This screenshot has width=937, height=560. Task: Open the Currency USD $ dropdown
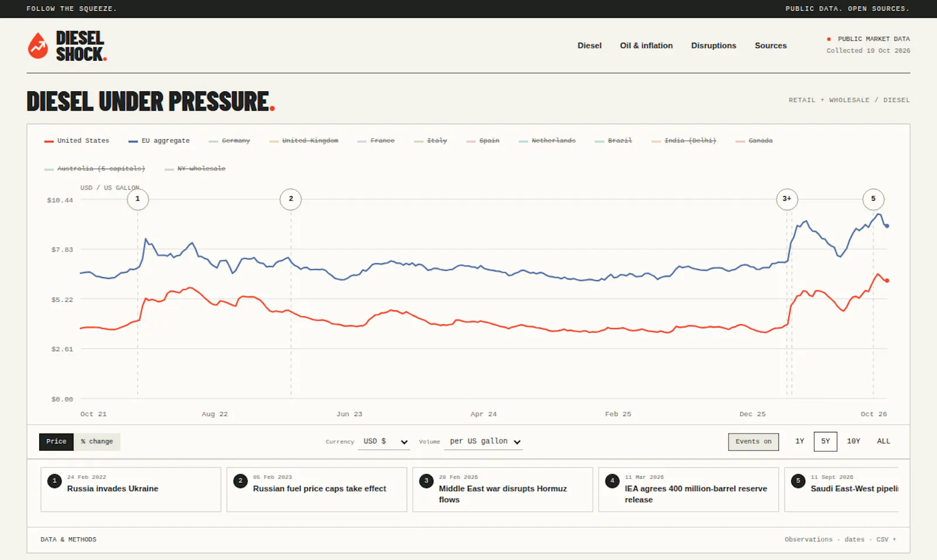tap(384, 442)
